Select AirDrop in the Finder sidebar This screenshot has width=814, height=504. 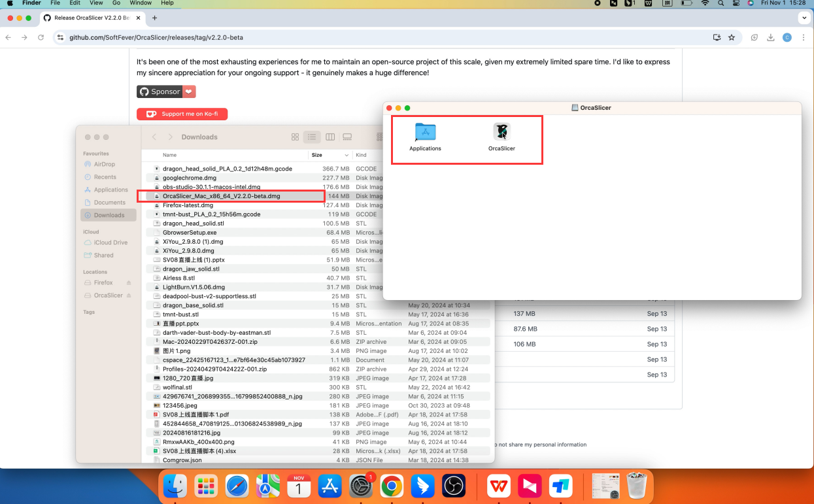coord(104,164)
